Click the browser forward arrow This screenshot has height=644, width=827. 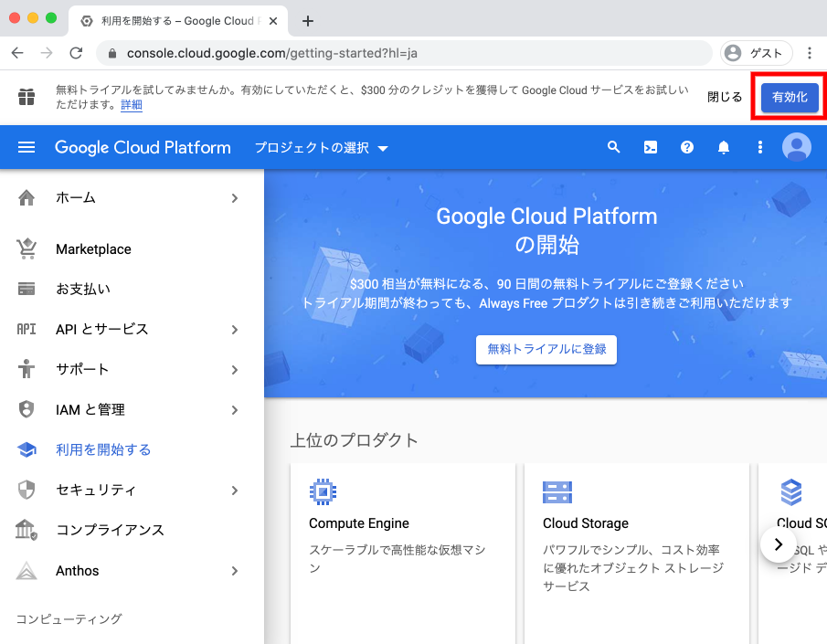coord(47,53)
